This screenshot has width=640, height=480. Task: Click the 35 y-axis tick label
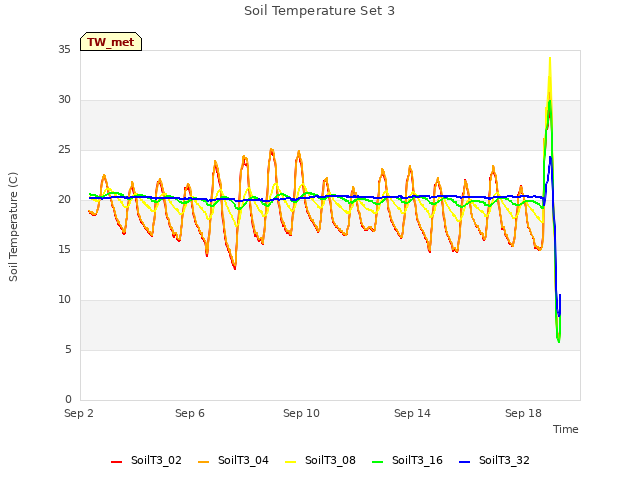64,50
